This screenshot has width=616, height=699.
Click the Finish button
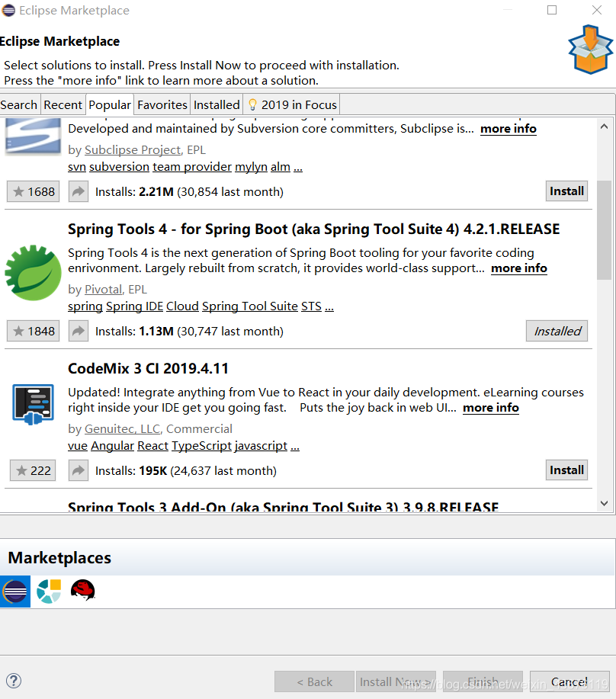click(483, 681)
